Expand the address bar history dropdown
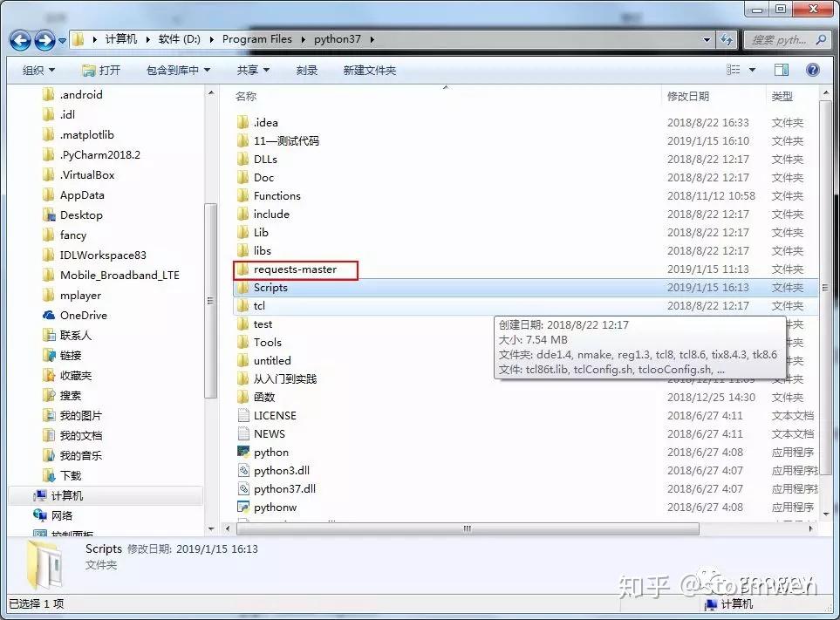This screenshot has width=840, height=620. tap(707, 39)
